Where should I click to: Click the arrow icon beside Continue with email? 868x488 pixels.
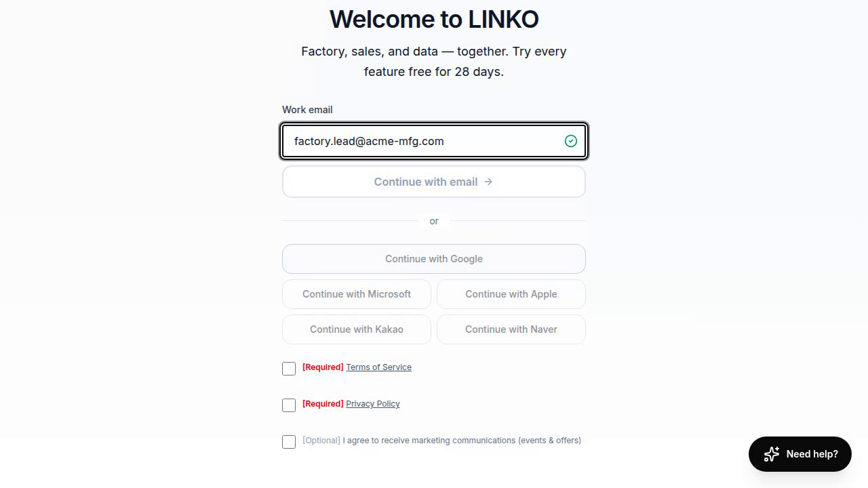coord(488,182)
